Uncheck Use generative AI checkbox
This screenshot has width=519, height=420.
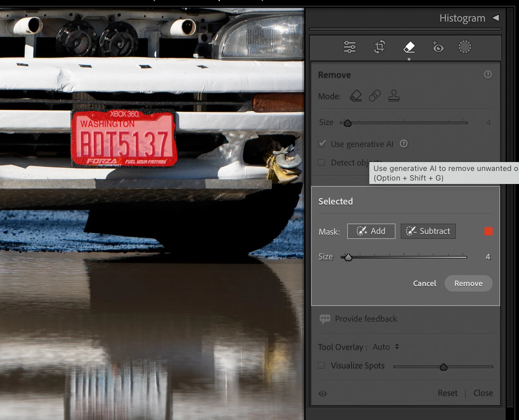coord(322,144)
